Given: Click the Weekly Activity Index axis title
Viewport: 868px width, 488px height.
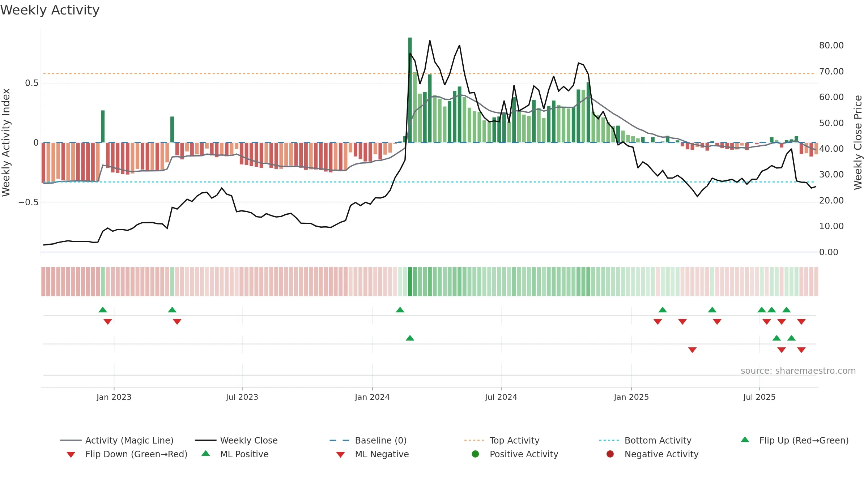Looking at the screenshot, I should click(6, 142).
